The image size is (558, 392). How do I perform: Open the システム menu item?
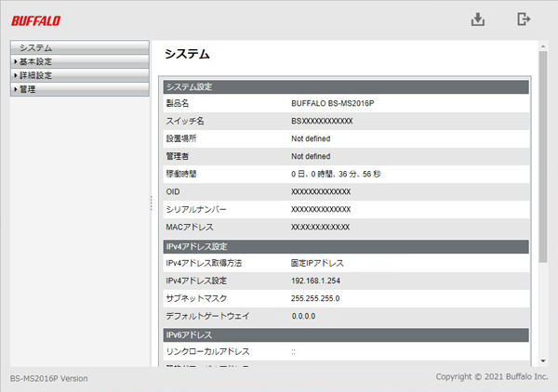point(79,47)
